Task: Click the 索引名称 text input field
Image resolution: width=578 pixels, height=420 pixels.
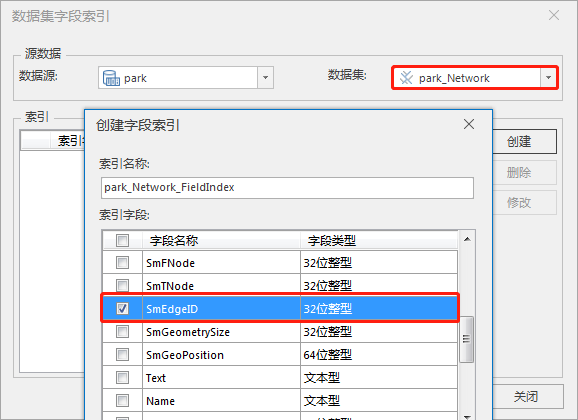Action: click(287, 188)
